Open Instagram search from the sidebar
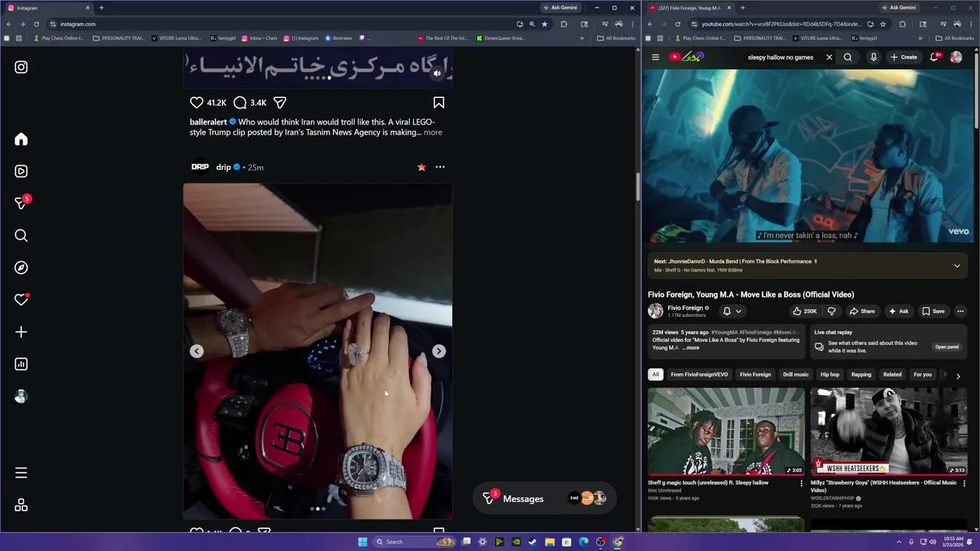 tap(21, 236)
